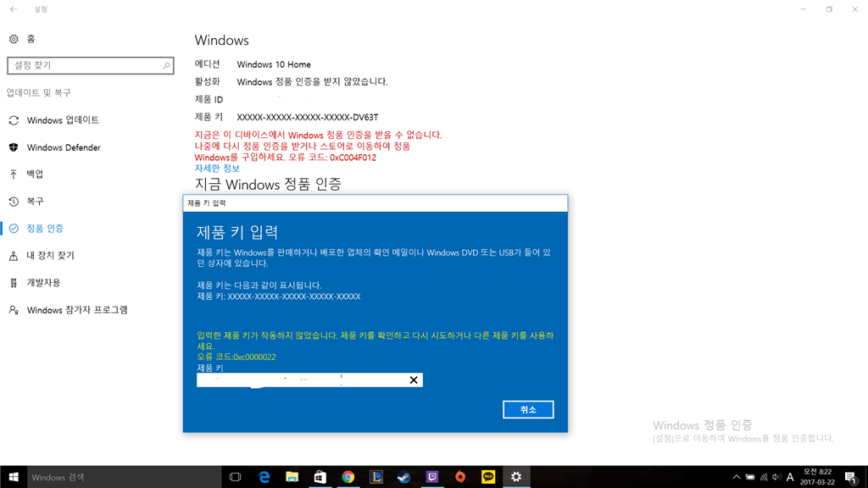Open Task View from the taskbar
This screenshot has width=868, height=488.
pos(236,477)
